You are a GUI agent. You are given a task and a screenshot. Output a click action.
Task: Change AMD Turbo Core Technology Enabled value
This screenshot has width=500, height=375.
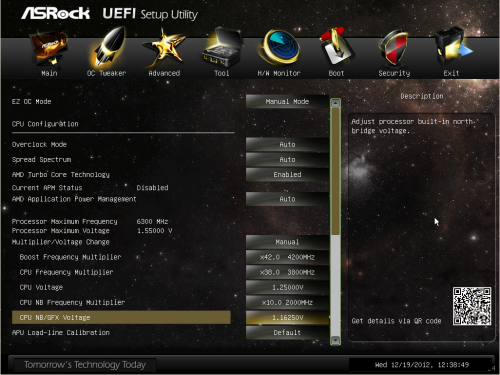(x=287, y=175)
